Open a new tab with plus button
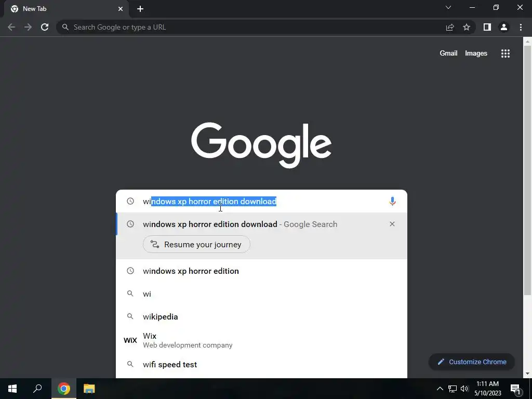Image resolution: width=532 pixels, height=399 pixels. (x=140, y=9)
